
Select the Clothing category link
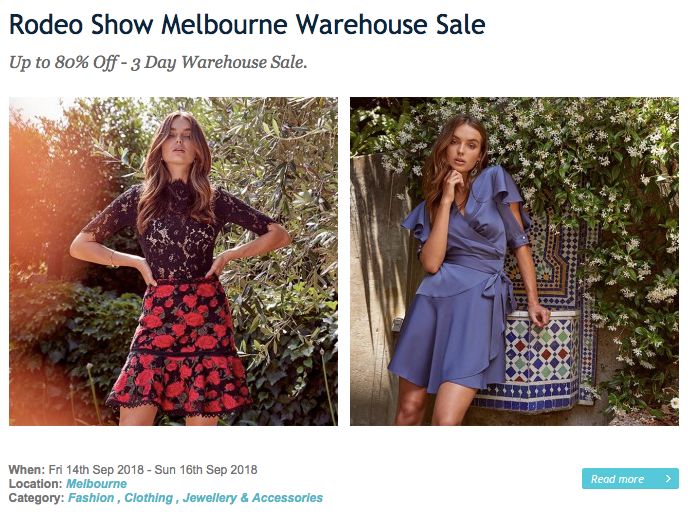pos(148,498)
